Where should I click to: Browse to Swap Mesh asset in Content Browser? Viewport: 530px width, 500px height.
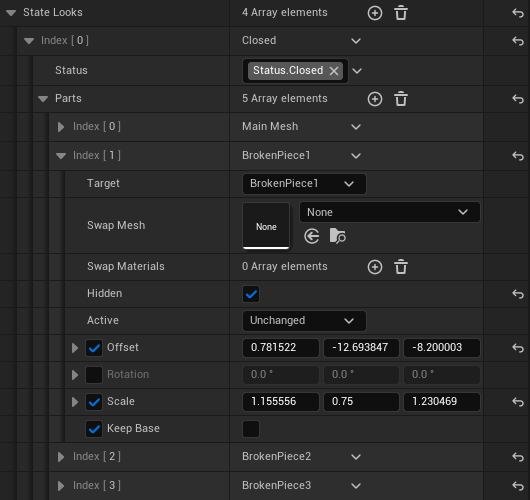coord(337,236)
